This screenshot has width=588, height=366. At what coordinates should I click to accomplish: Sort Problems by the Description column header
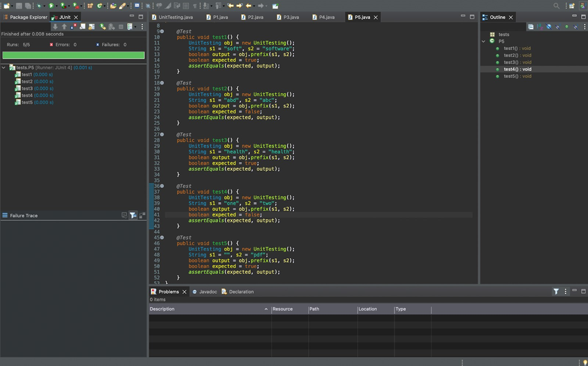[x=209, y=309]
